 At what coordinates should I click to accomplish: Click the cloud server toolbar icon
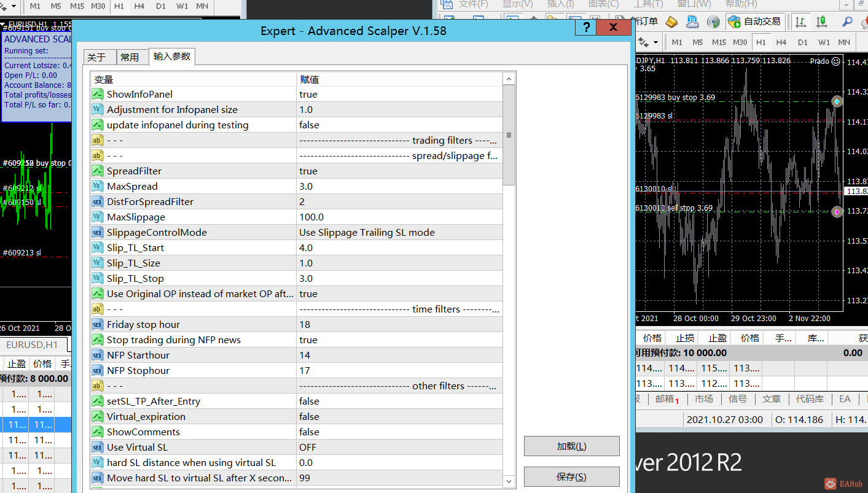692,21
